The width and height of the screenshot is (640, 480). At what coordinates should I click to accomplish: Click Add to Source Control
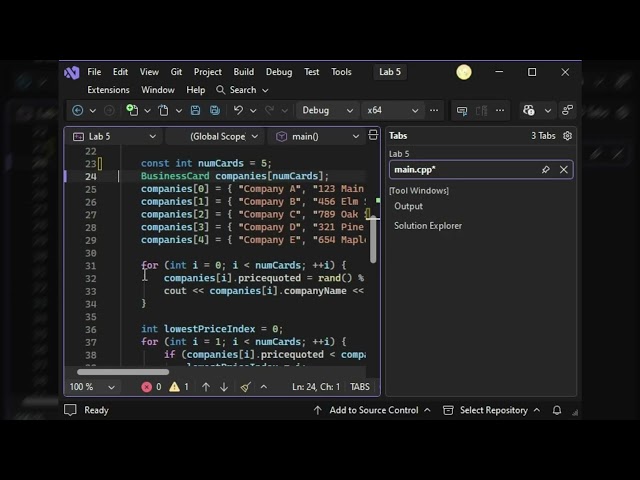(372, 410)
